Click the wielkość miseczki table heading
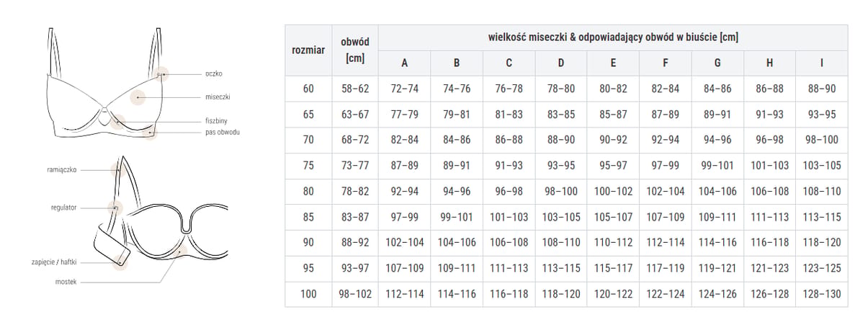 click(613, 37)
